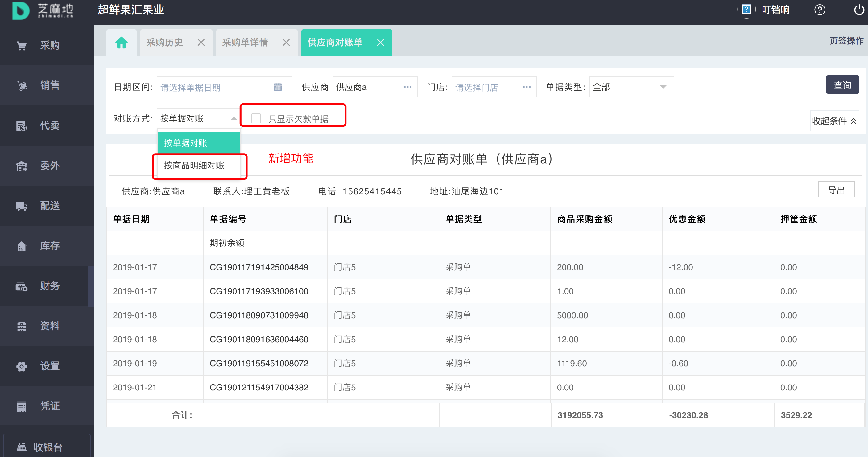The width and height of the screenshot is (868, 457).
Task: Open the 页签操作 menu
Action: point(846,41)
